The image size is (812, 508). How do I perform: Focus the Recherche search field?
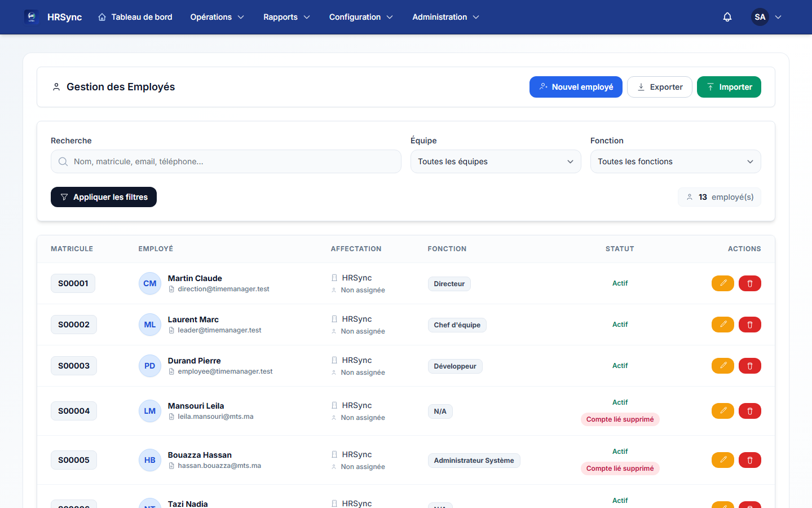tap(226, 161)
